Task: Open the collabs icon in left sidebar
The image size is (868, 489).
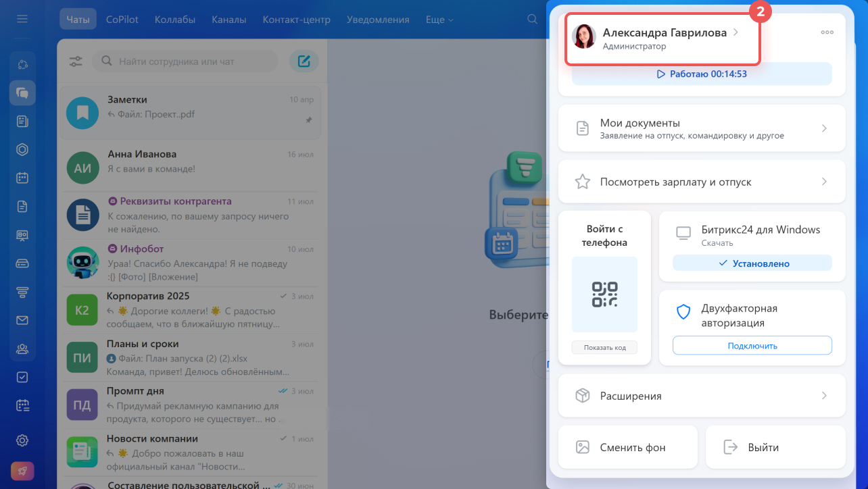Action: 22,65
